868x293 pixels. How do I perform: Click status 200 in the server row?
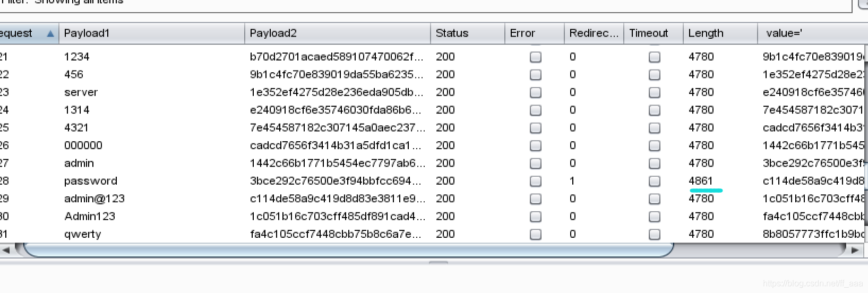(445, 92)
